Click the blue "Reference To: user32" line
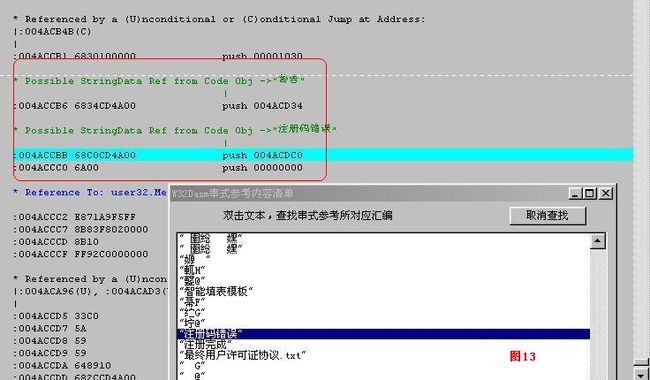Image resolution: width=650 pixels, height=380 pixels. (x=90, y=193)
